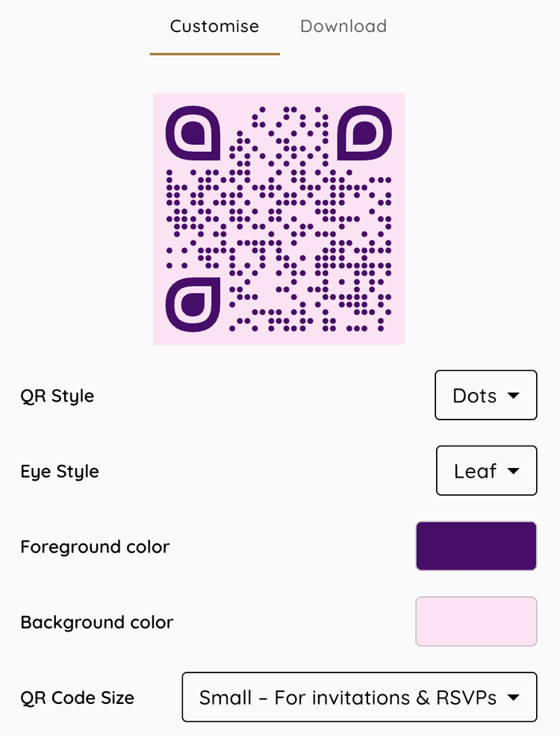Expand the QR Code Size dropdown
Image resolution: width=560 pixels, height=736 pixels.
359,697
